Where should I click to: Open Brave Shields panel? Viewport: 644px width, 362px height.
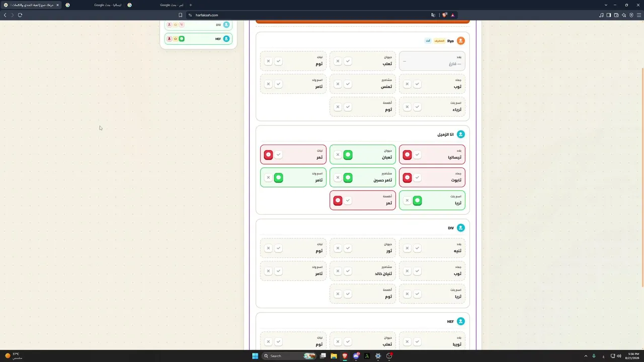tap(445, 15)
